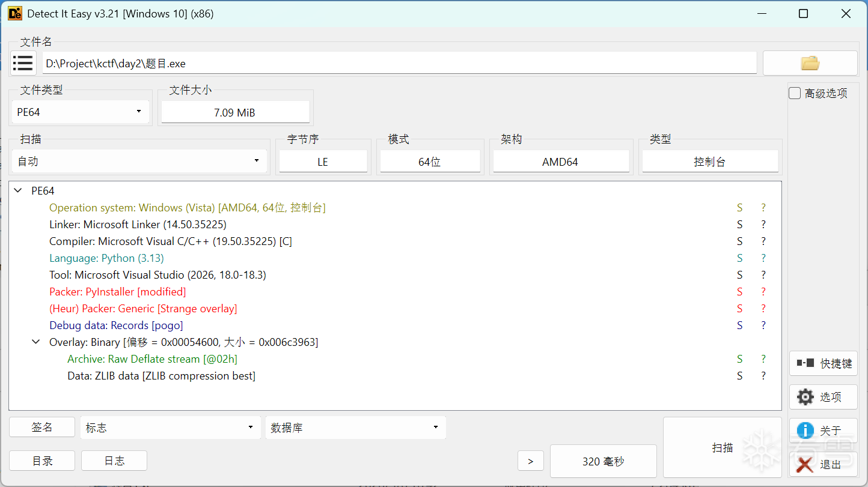Click the S link on the Language: Python row

tap(739, 258)
